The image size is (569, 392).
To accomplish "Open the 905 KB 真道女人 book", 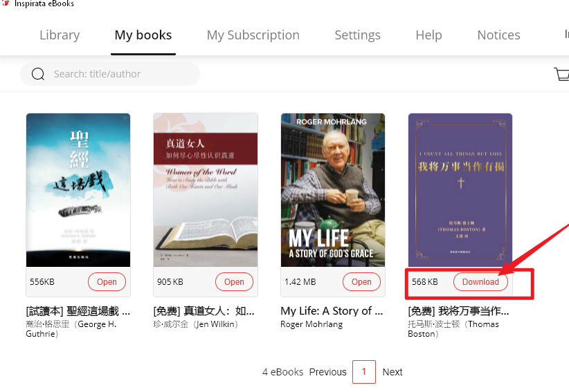I will [234, 282].
